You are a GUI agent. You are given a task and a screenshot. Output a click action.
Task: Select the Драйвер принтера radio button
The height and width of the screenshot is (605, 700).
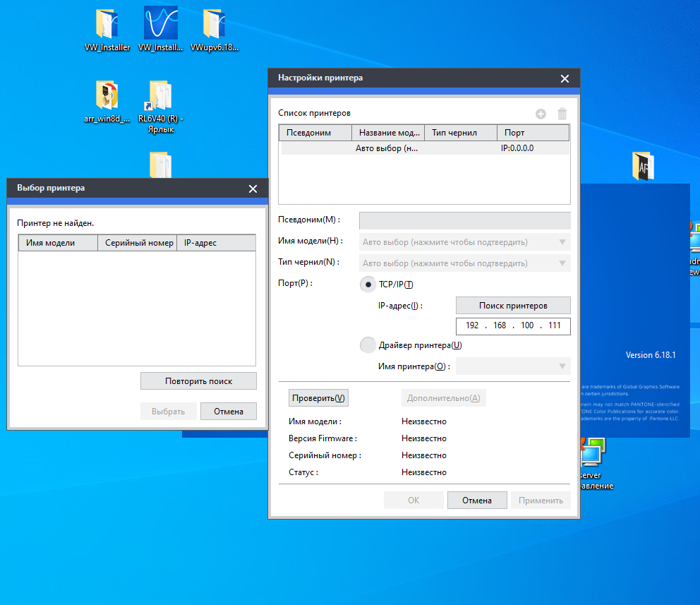point(368,345)
